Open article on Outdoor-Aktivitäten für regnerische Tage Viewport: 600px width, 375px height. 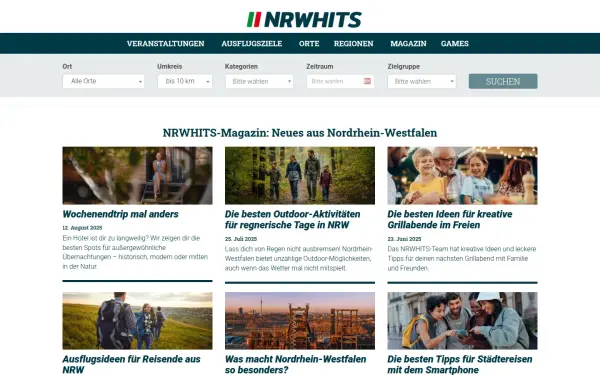(x=293, y=219)
